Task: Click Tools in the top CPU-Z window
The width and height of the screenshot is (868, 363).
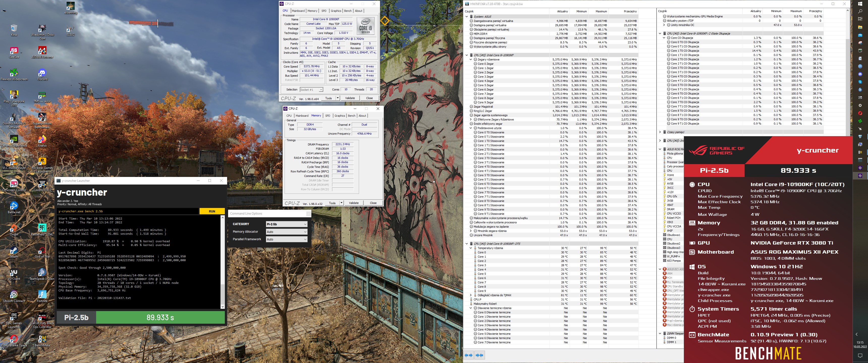Action: click(329, 98)
